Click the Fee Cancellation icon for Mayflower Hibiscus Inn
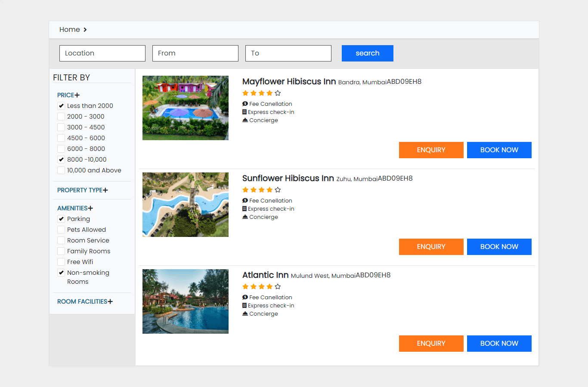Viewport: 588px width, 387px height. click(246, 104)
